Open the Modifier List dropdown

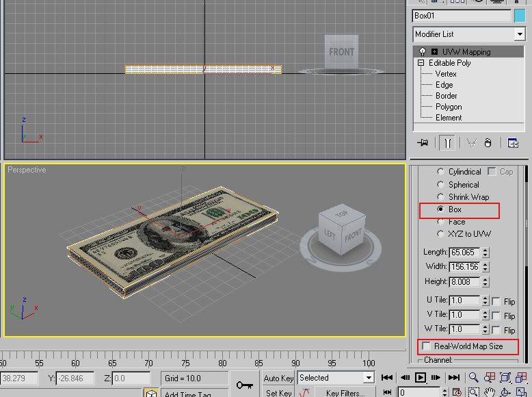520,34
